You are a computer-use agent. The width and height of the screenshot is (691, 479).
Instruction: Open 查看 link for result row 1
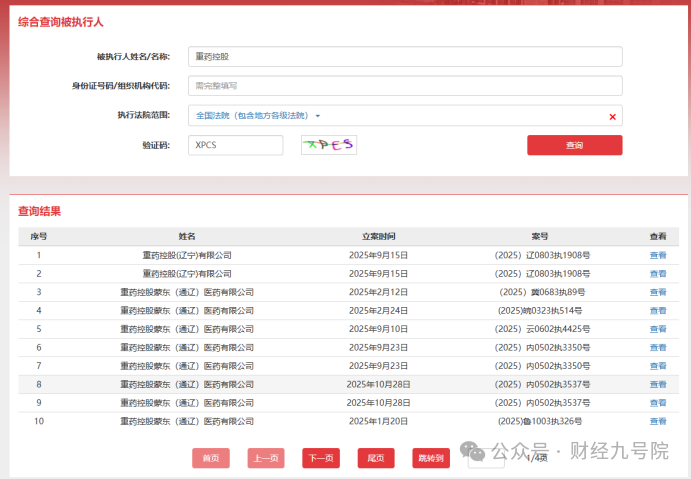coord(658,255)
